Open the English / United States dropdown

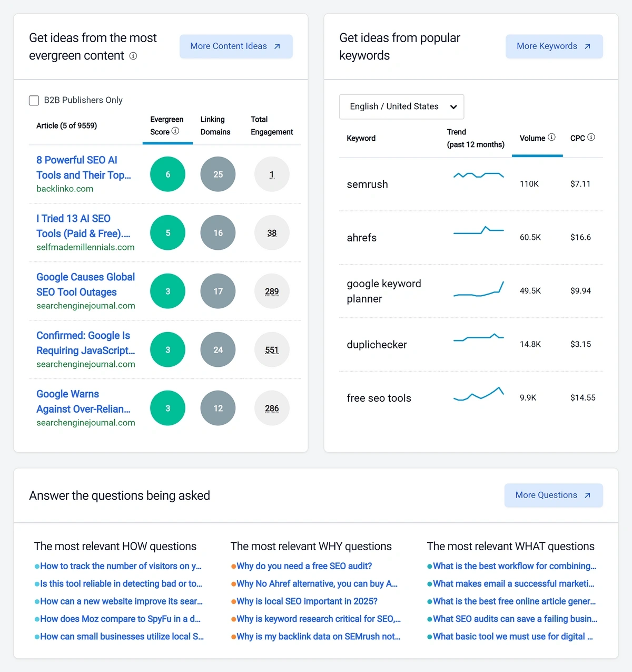[x=401, y=106]
